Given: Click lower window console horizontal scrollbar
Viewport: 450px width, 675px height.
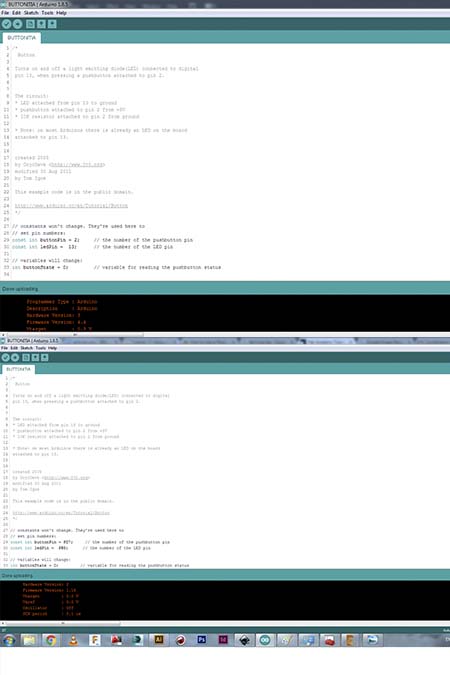Looking at the screenshot, I should coord(63,623).
